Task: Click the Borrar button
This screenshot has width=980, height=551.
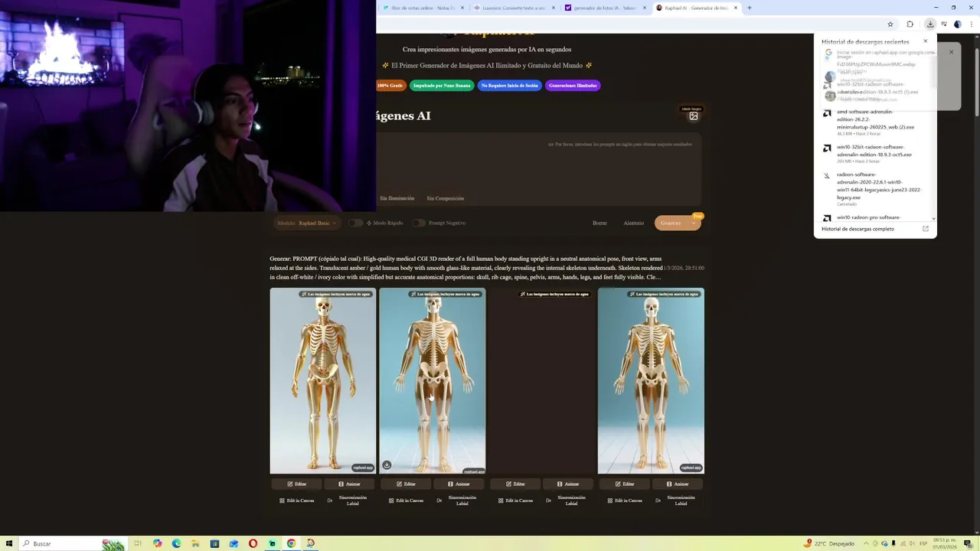Action: [x=599, y=223]
